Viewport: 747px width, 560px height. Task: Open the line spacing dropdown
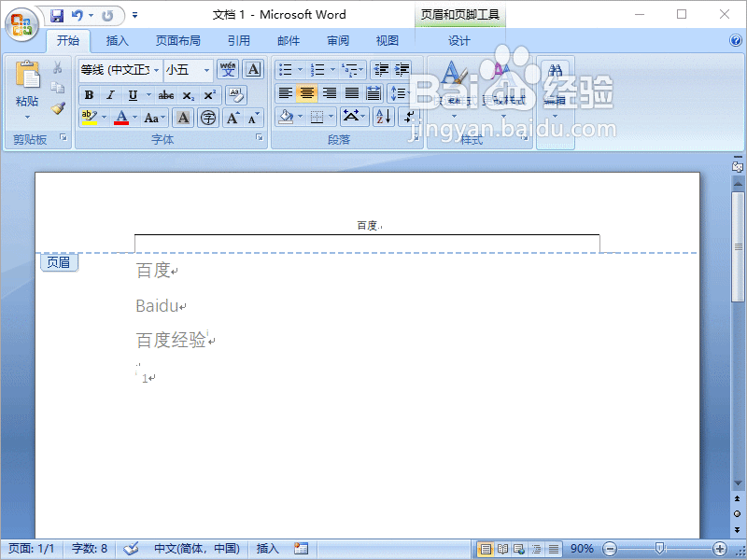[x=400, y=92]
